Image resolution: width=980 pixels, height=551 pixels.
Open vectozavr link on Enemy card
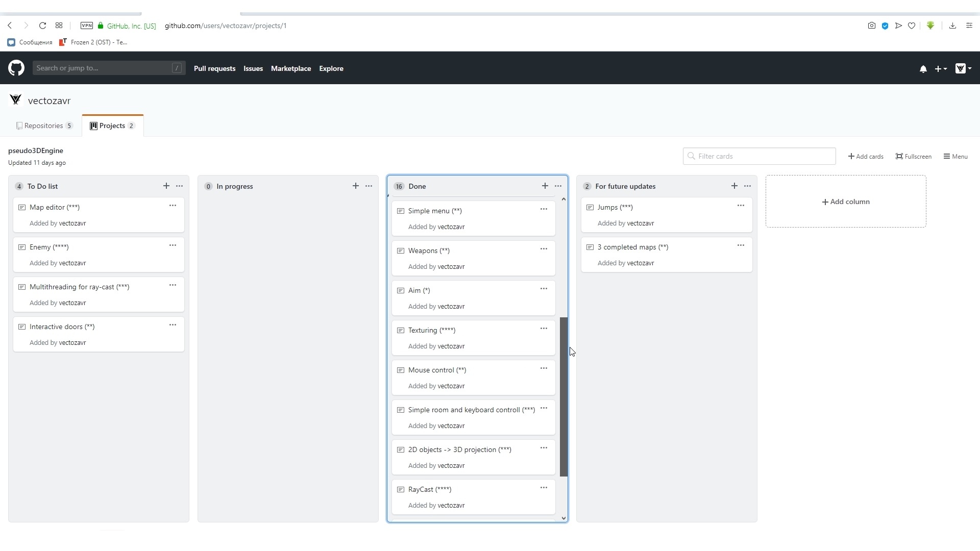pos(72,263)
